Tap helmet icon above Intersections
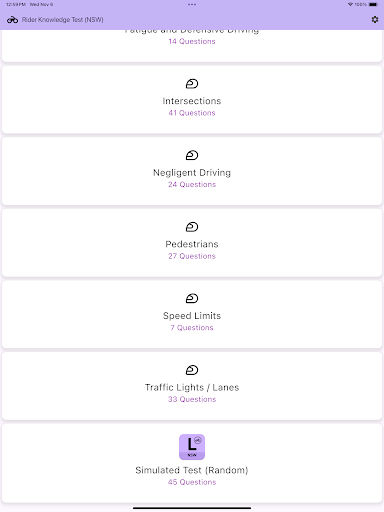The image size is (384, 512). coord(192,84)
